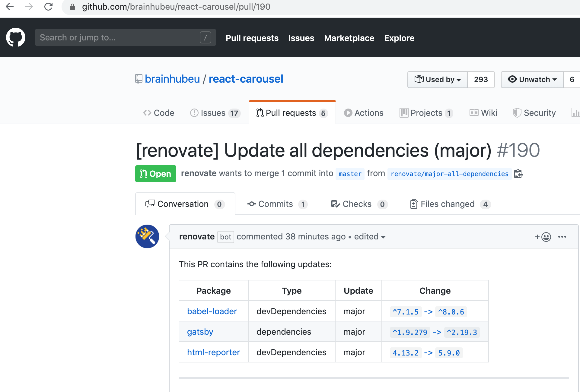Copy the branch name with clipboard icon

coord(518,174)
